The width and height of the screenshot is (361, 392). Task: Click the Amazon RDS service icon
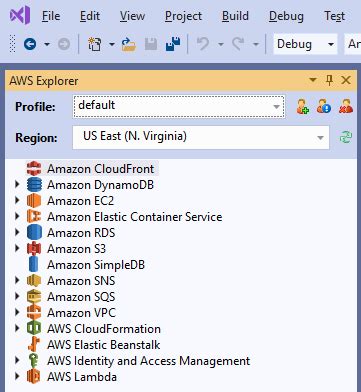34,232
